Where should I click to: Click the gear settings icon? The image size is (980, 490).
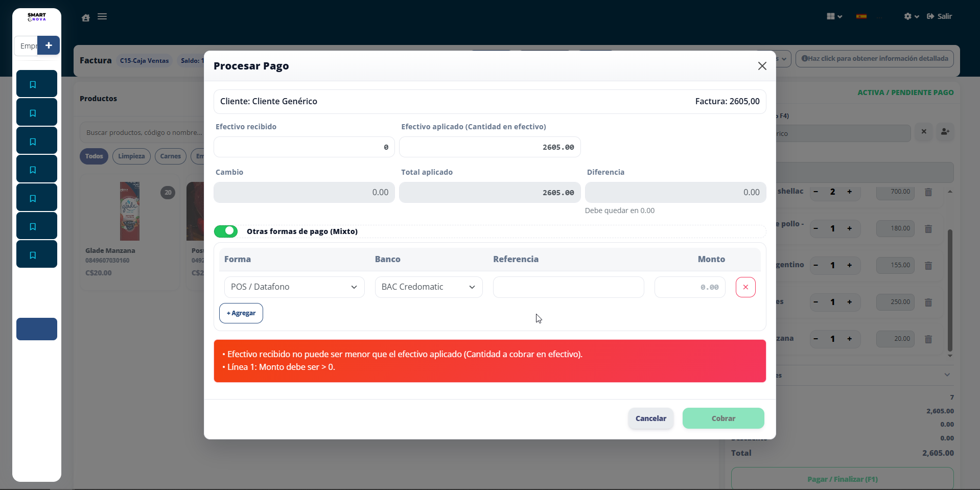tap(908, 16)
